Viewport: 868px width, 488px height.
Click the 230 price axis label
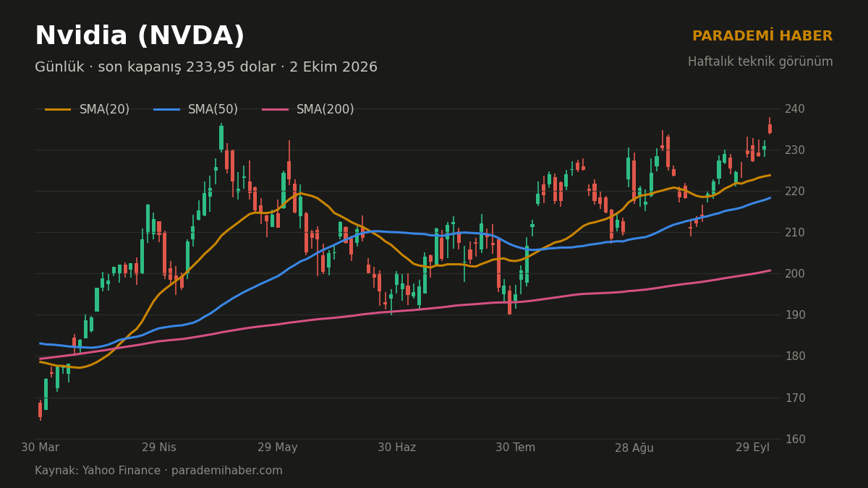pyautogui.click(x=794, y=150)
